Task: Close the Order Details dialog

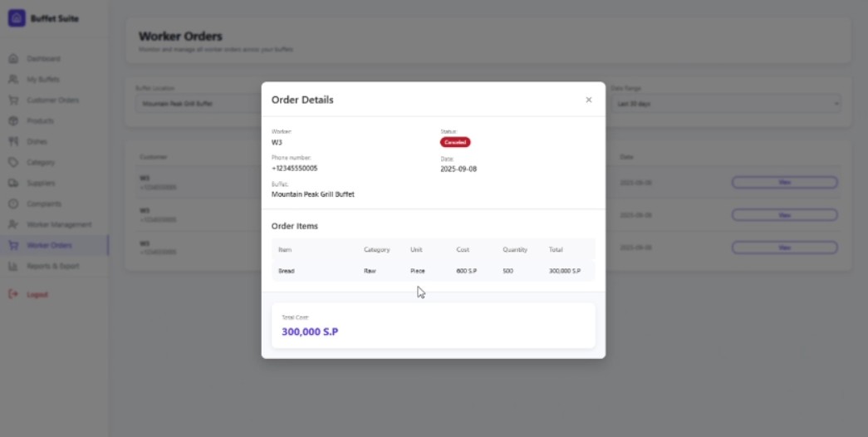Action: coord(589,100)
